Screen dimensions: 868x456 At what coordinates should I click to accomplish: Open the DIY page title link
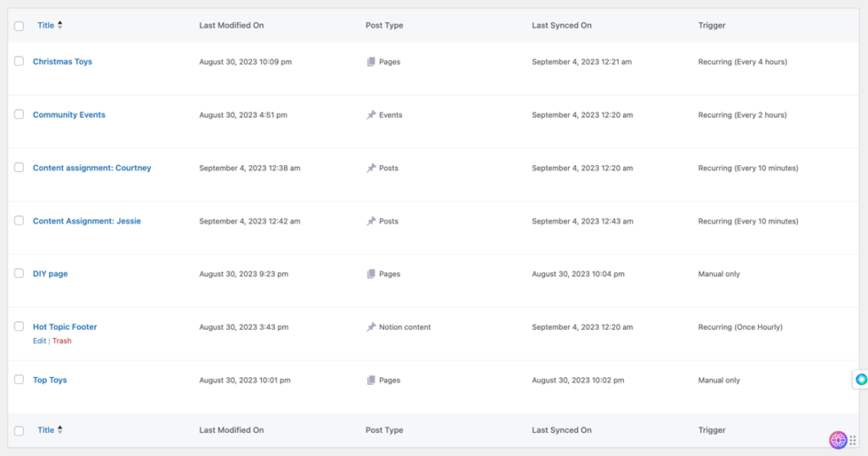click(50, 275)
